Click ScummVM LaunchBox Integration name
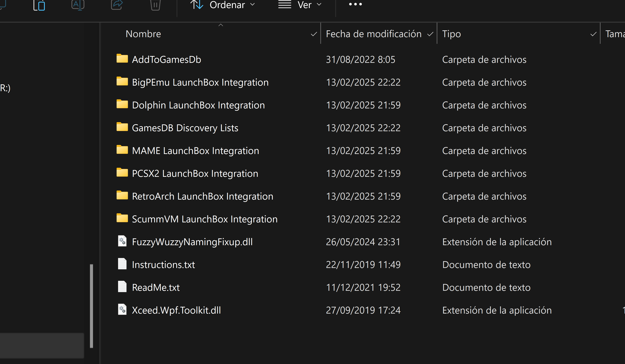 [205, 219]
